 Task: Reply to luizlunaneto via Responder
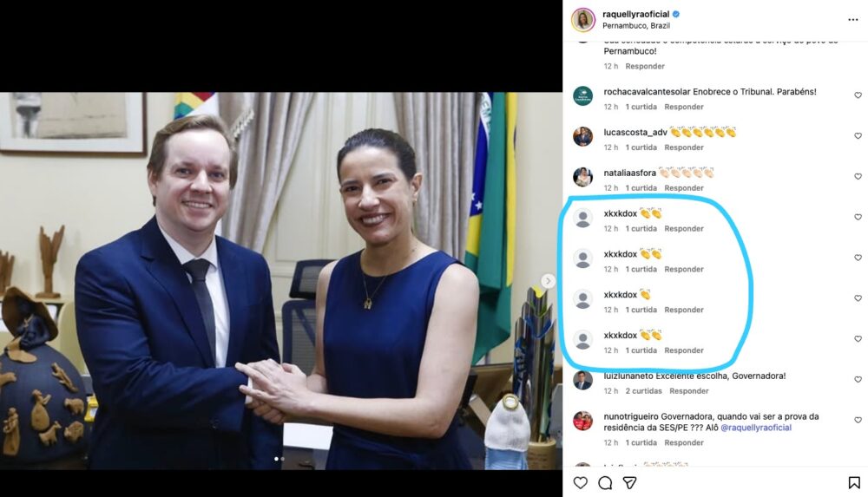688,390
